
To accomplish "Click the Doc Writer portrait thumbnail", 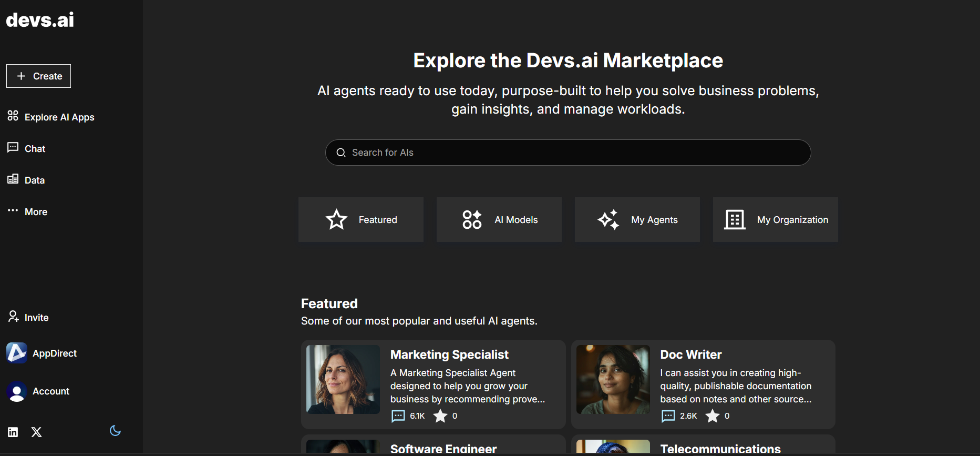I will [613, 379].
